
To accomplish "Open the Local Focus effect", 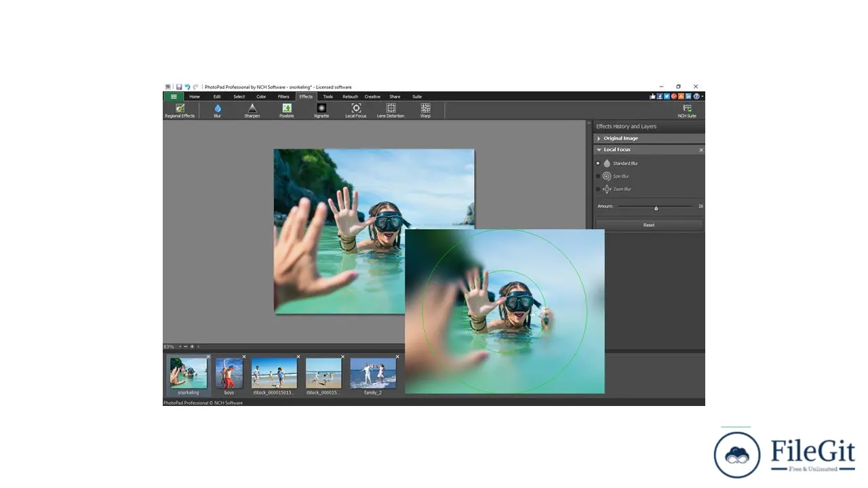I will pos(356,111).
